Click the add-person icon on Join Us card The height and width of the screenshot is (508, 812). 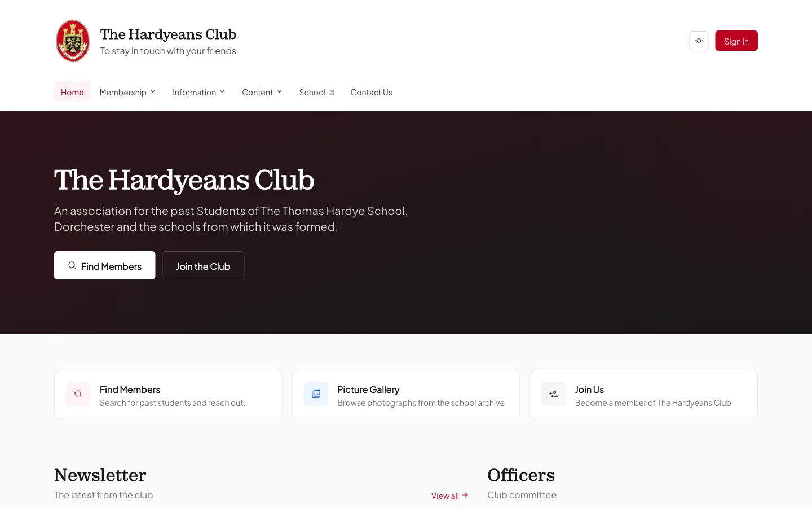coord(554,394)
